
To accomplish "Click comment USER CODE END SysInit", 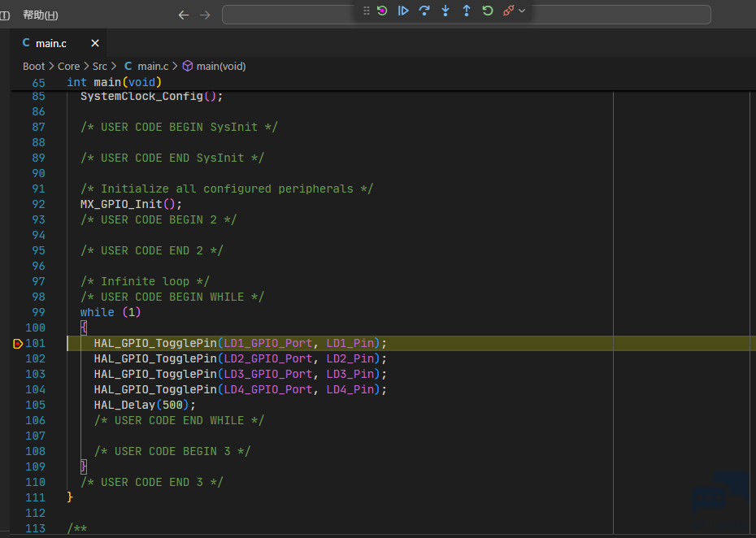I will coord(172,158).
